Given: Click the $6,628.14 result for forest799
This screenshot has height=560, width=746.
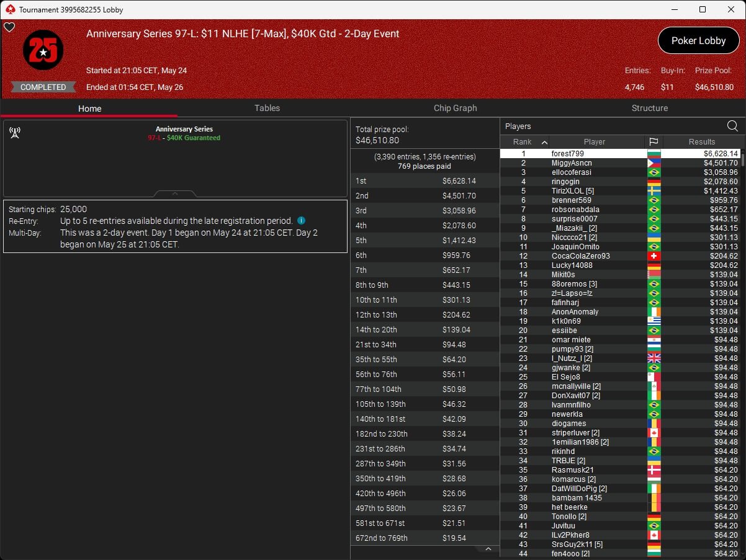Looking at the screenshot, I should pyautogui.click(x=721, y=154).
